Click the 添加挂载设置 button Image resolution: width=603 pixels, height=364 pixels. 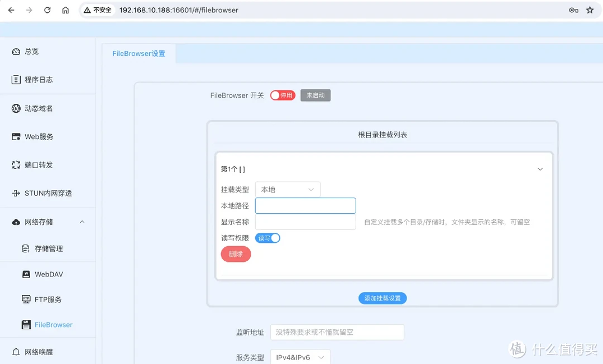(382, 298)
